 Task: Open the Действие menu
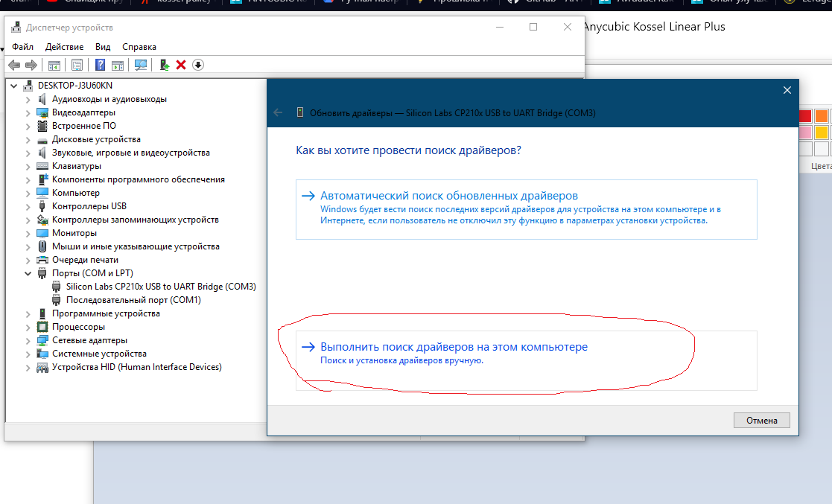click(x=64, y=47)
